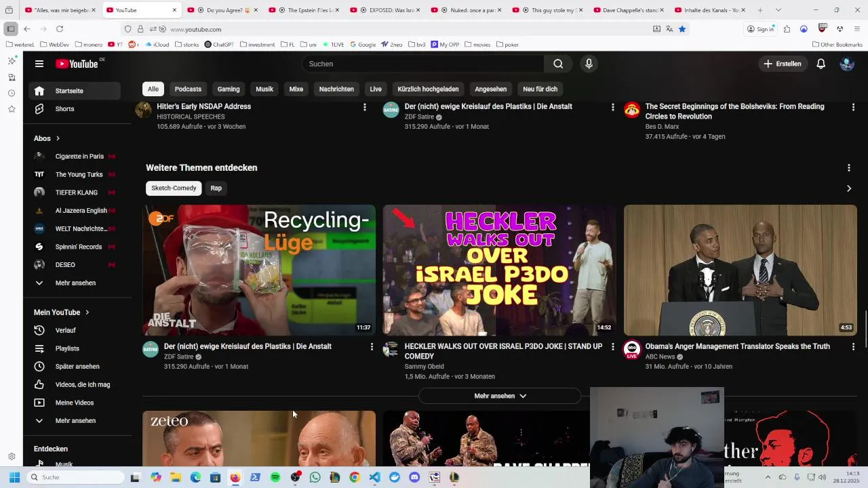
Task: Open WhatsApp from the taskbar
Action: click(315, 477)
